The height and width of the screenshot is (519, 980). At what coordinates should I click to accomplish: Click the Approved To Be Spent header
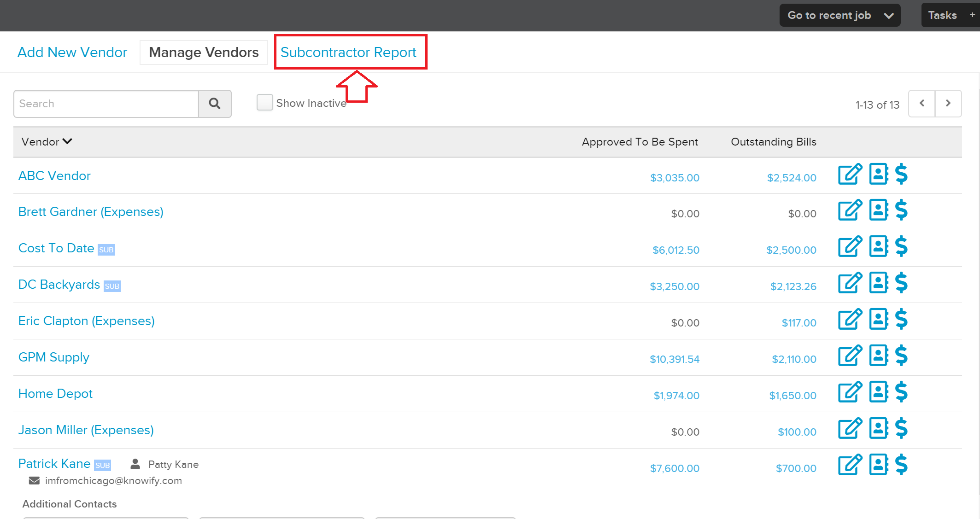point(640,142)
